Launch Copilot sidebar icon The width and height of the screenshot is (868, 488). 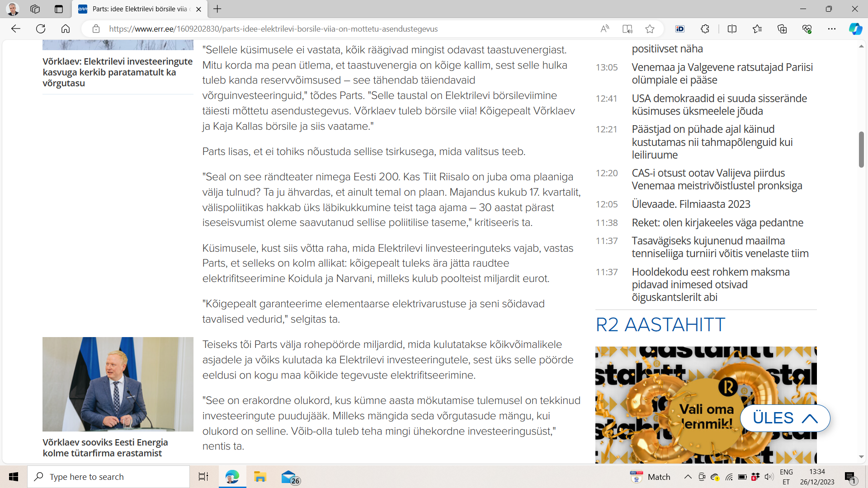855,29
